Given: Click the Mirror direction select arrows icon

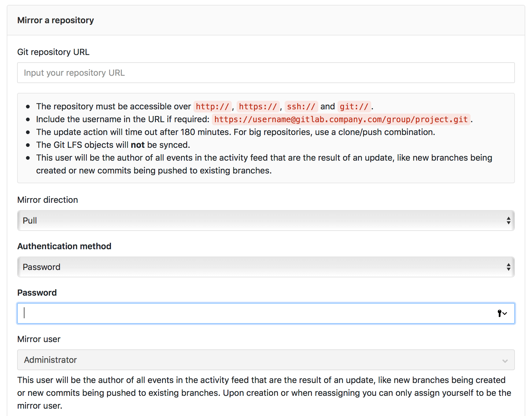Looking at the screenshot, I should (508, 220).
